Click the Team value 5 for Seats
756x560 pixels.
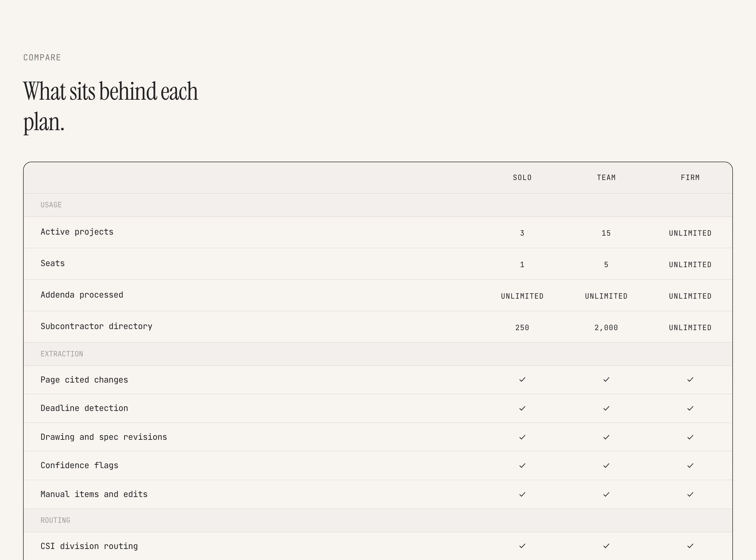(x=606, y=265)
